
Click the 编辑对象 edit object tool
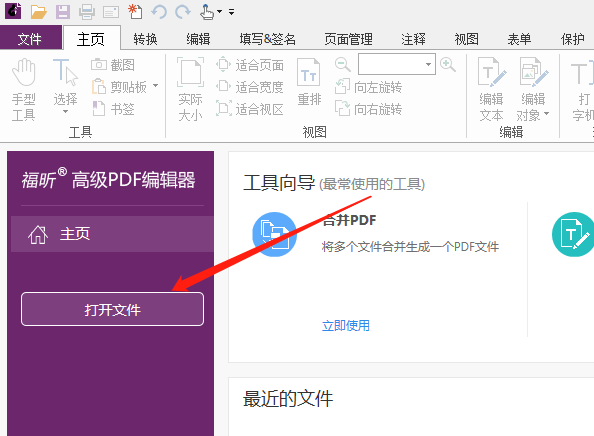coord(533,90)
